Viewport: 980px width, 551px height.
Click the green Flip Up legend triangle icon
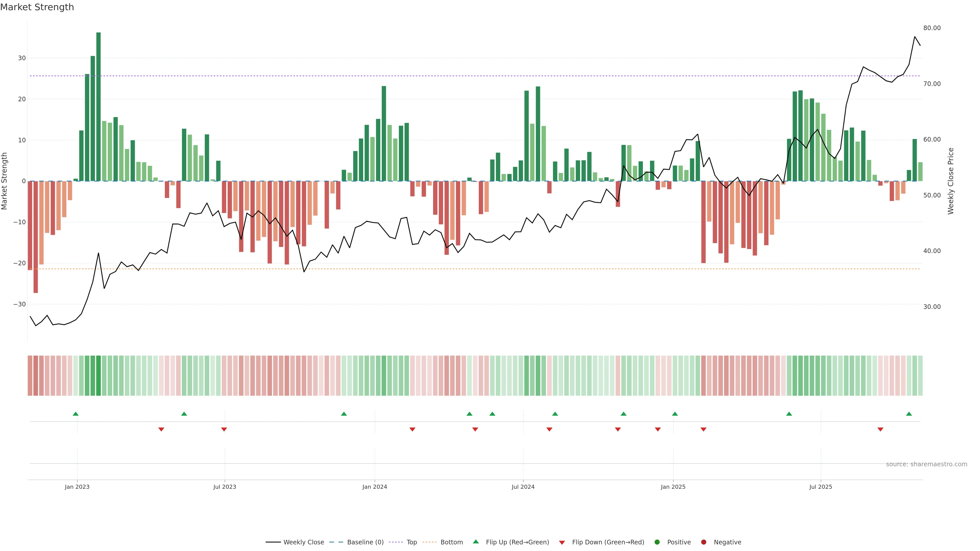point(475,542)
